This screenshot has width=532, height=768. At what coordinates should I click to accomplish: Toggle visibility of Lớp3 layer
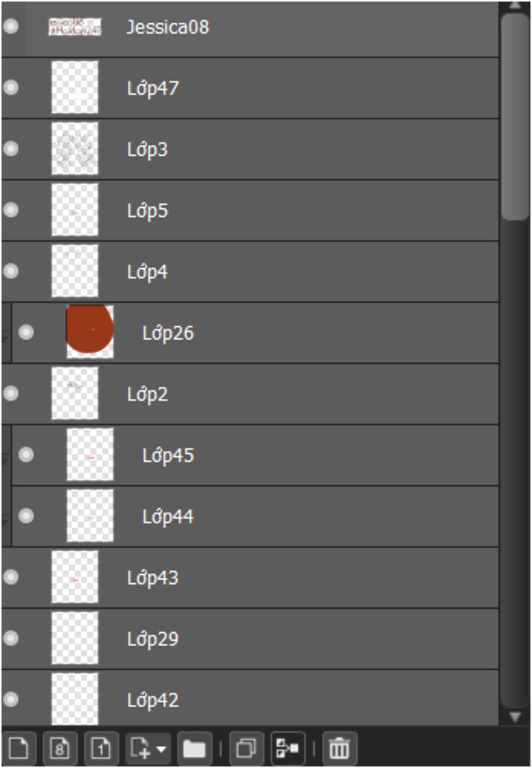coord(11,149)
